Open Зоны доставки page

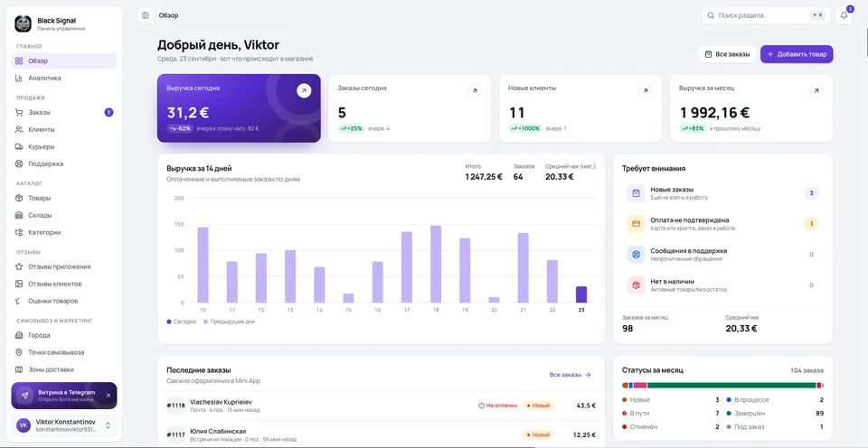pyautogui.click(x=63, y=369)
